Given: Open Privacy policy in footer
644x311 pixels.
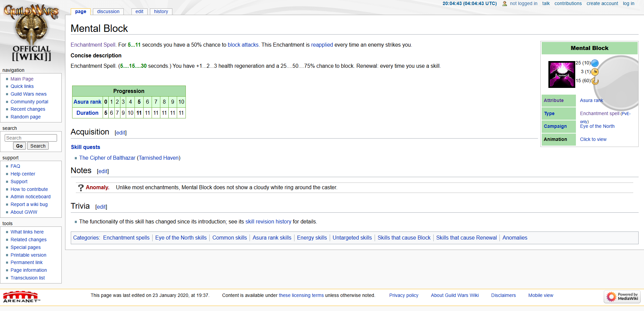Looking at the screenshot, I should coord(404,295).
